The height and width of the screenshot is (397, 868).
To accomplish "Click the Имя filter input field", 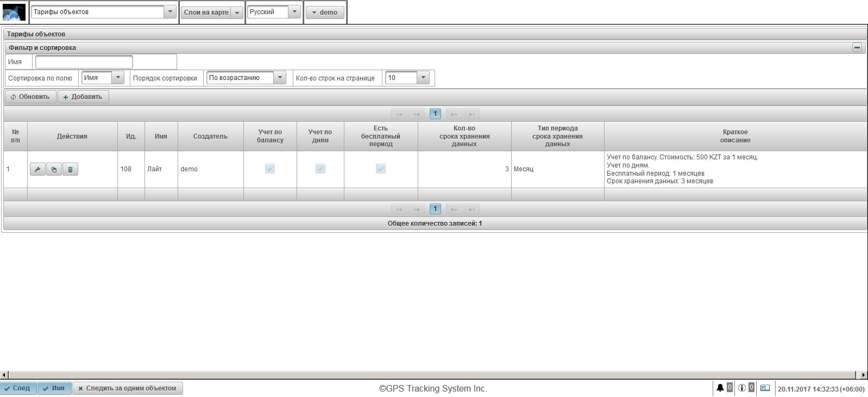I will click(x=84, y=62).
